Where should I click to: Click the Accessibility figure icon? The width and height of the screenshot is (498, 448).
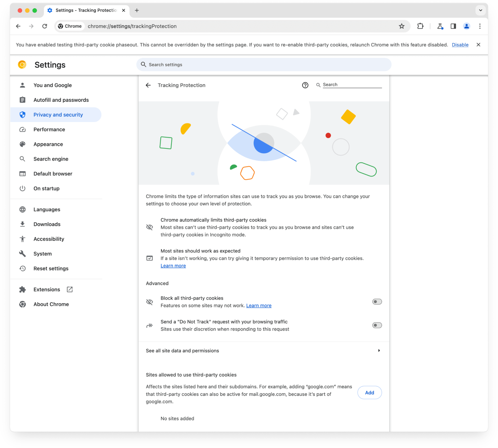(23, 239)
